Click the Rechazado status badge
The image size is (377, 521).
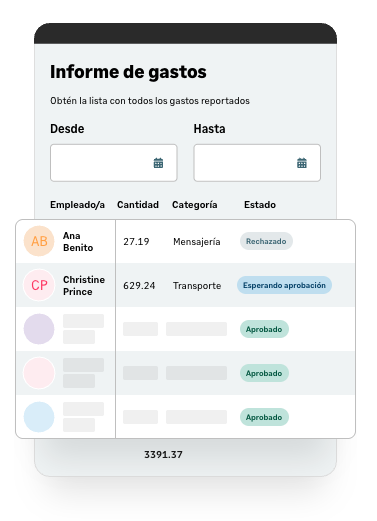point(266,241)
